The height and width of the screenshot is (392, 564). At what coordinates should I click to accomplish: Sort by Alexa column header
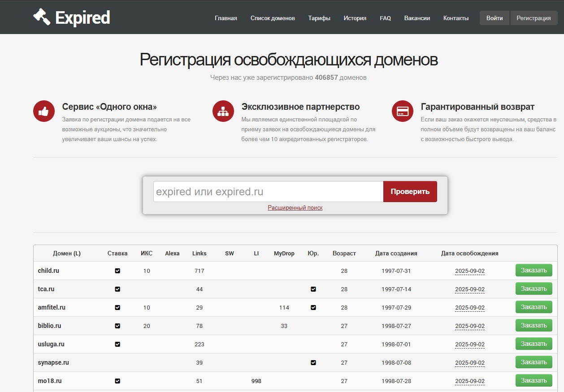click(172, 254)
